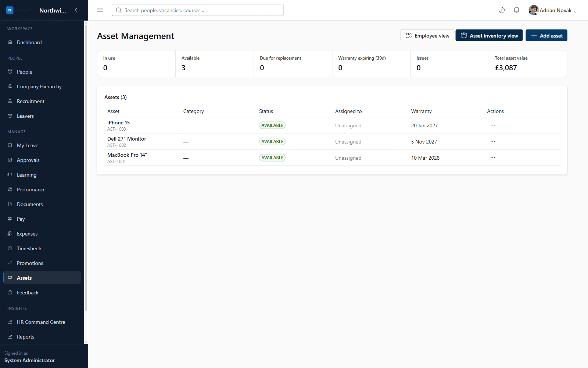Click the box icon on Asset inventory view

click(464, 35)
